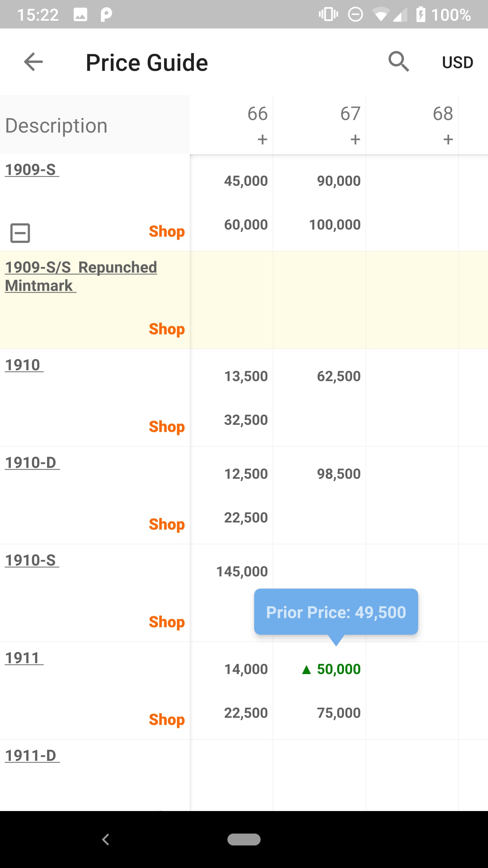This screenshot has width=488, height=868.
Task: Tap the Description column header
Action: 57,126
